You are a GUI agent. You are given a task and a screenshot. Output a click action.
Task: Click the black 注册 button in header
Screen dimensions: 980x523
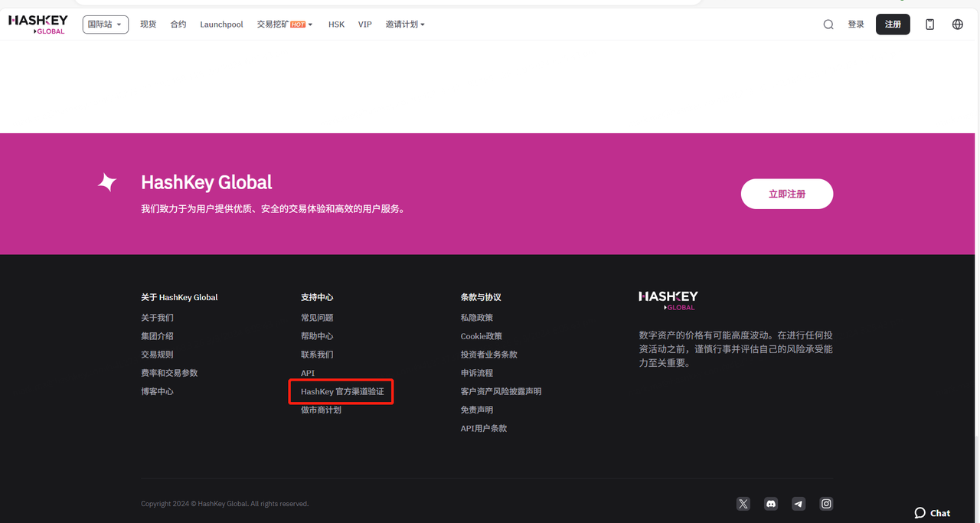[893, 25]
